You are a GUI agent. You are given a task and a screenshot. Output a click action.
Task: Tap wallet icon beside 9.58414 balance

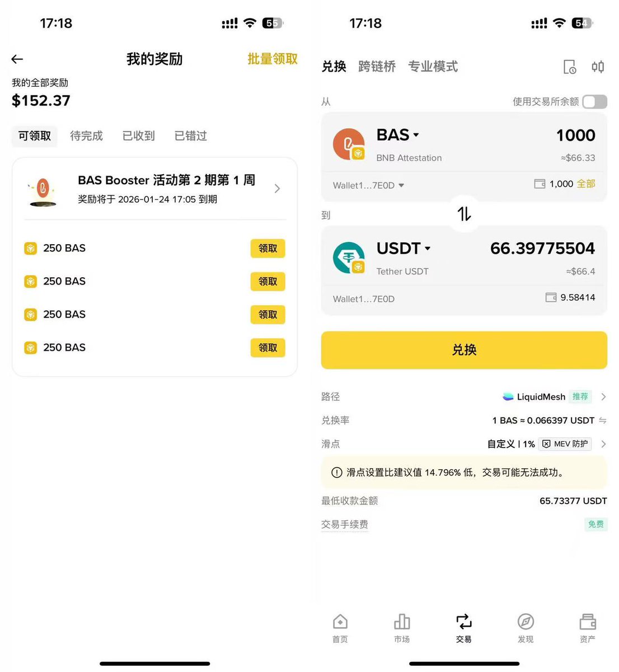coord(551,297)
